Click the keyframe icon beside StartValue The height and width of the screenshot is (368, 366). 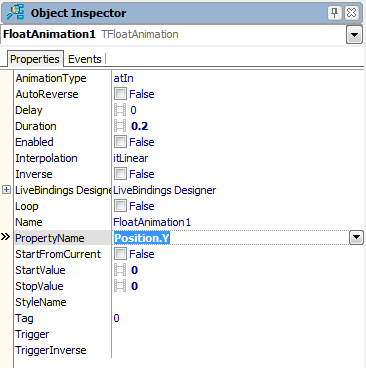point(120,270)
